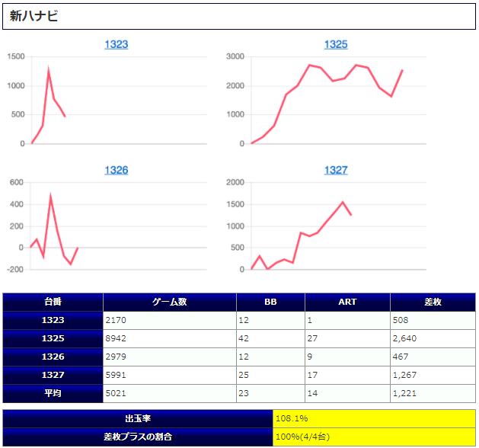Viewport: 479px width, 448px height.
Task: Click the ART column header
Action: click(347, 302)
